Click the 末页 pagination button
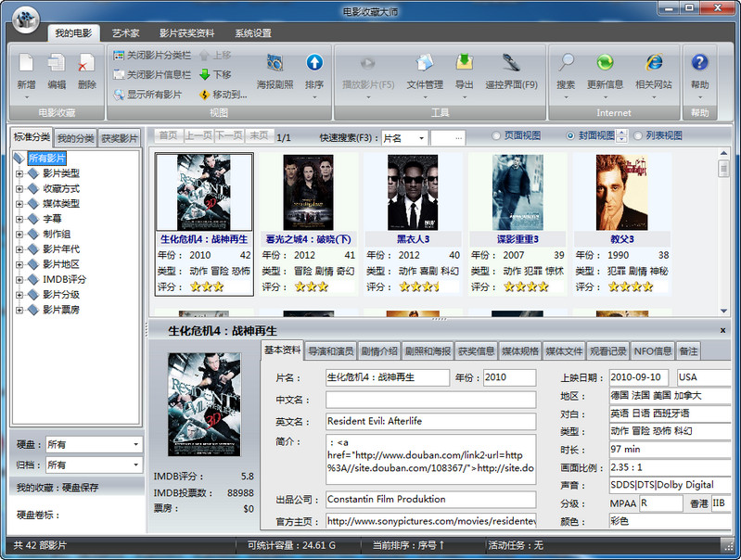741x560 pixels. pyautogui.click(x=259, y=136)
